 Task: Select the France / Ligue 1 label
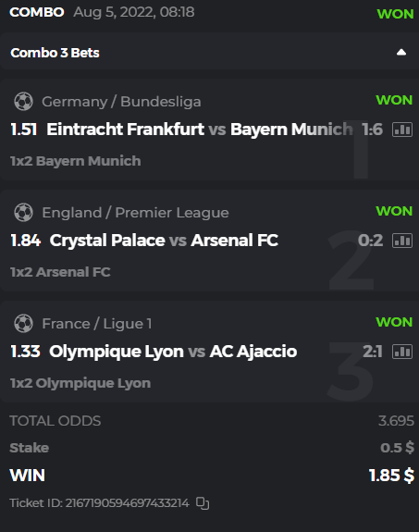(x=97, y=324)
